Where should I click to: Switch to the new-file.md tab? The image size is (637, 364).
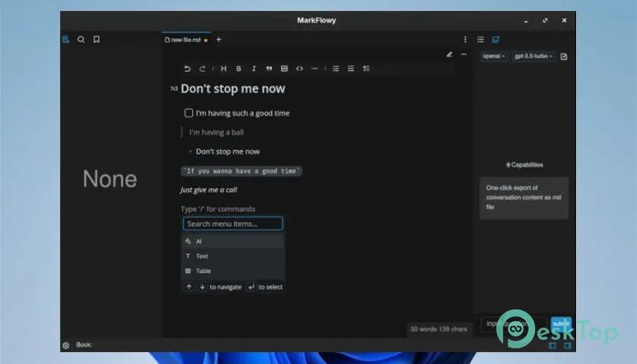(x=186, y=40)
